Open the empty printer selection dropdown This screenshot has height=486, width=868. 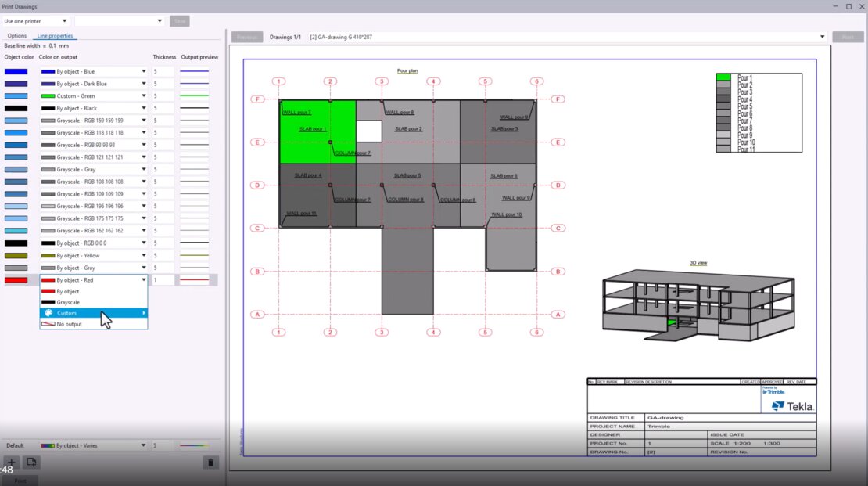(119, 21)
